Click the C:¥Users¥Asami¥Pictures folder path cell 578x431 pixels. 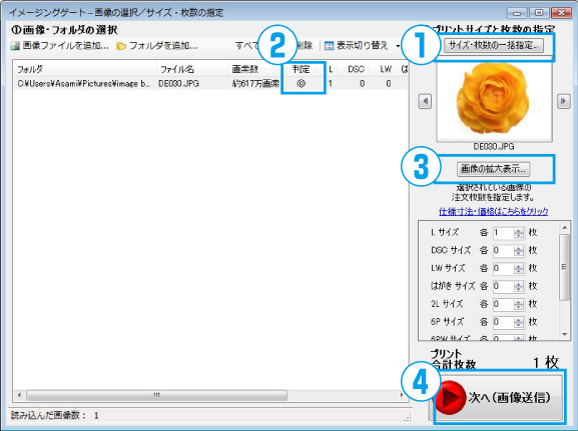(84, 84)
